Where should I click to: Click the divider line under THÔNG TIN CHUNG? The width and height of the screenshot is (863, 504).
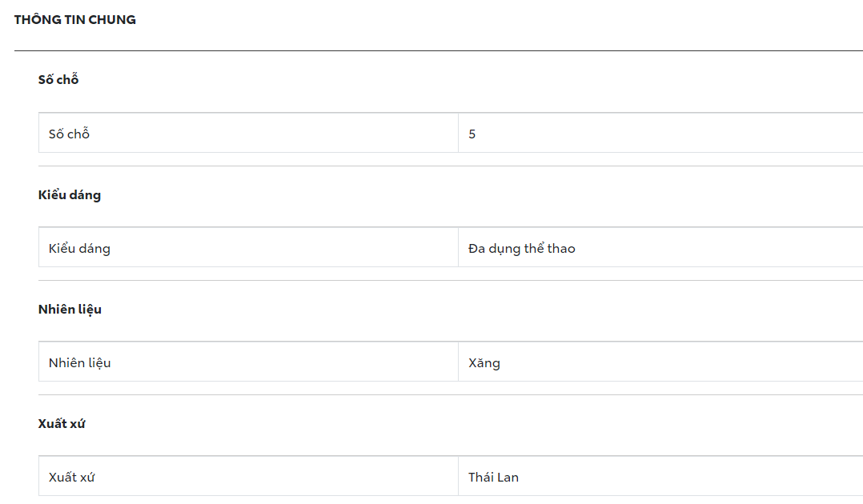click(432, 51)
